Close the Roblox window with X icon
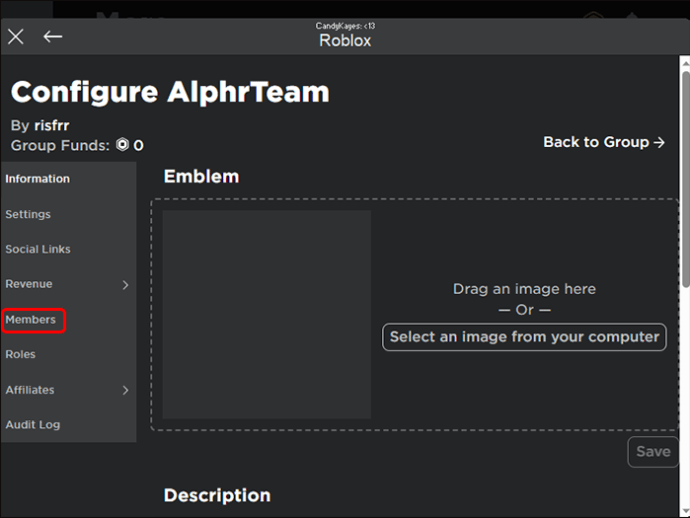 pos(16,37)
